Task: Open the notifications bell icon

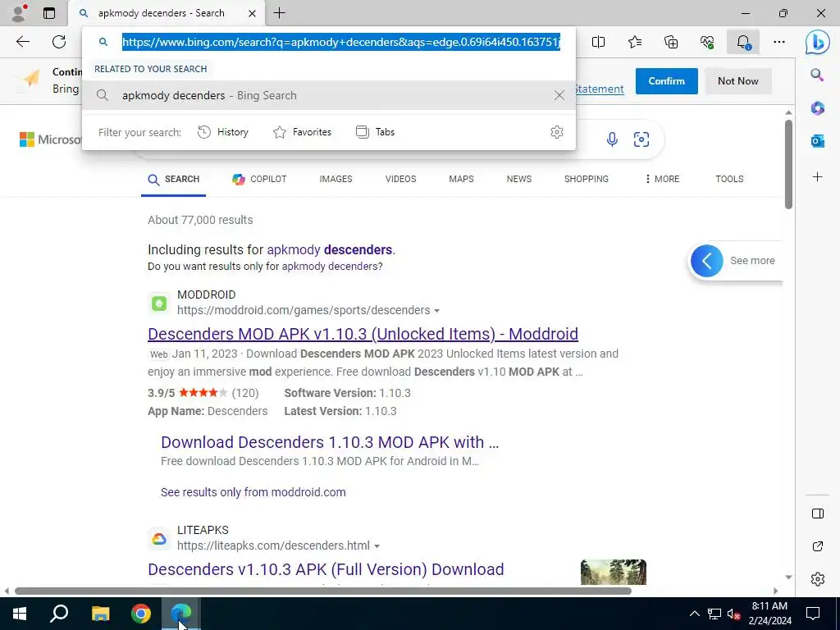Action: [743, 42]
